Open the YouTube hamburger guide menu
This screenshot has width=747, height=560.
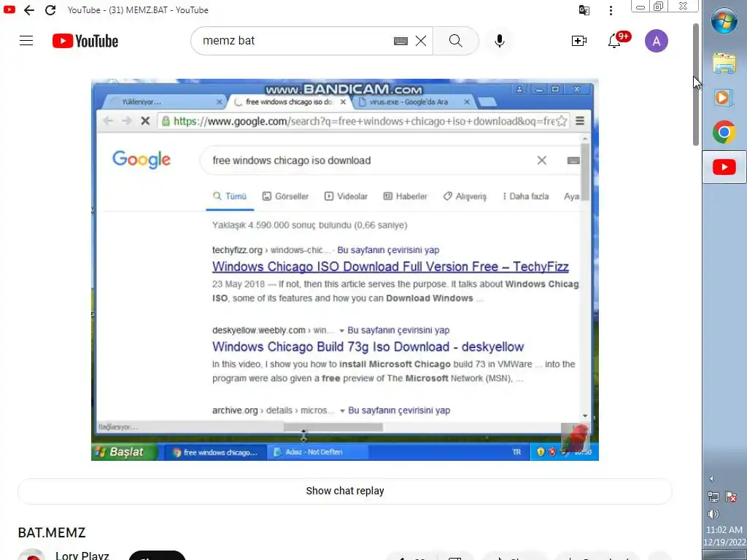pos(26,41)
